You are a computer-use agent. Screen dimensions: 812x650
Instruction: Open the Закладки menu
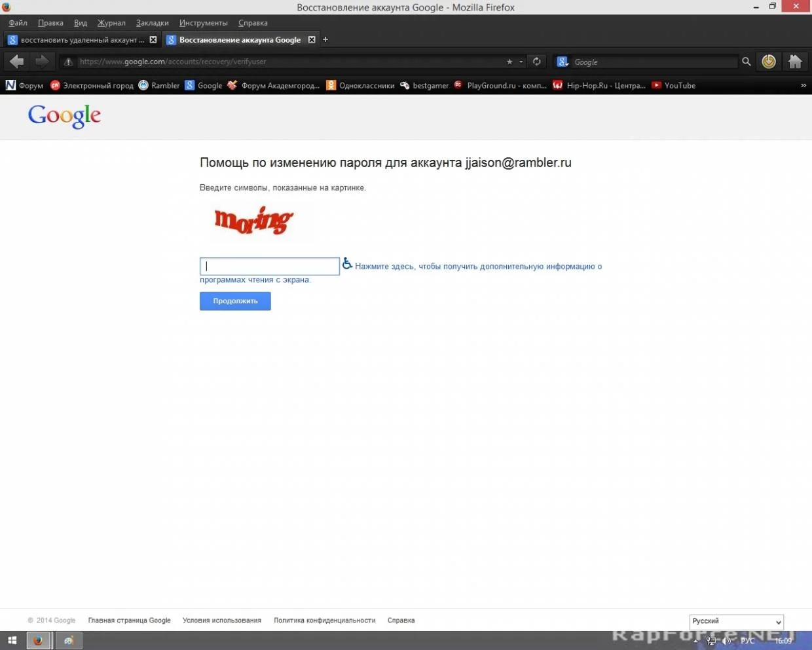[x=153, y=23]
